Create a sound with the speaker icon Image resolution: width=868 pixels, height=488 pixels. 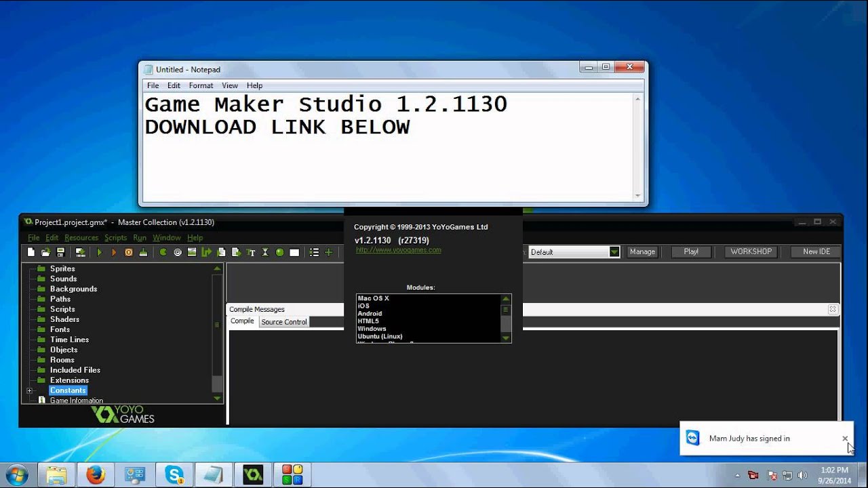[178, 252]
